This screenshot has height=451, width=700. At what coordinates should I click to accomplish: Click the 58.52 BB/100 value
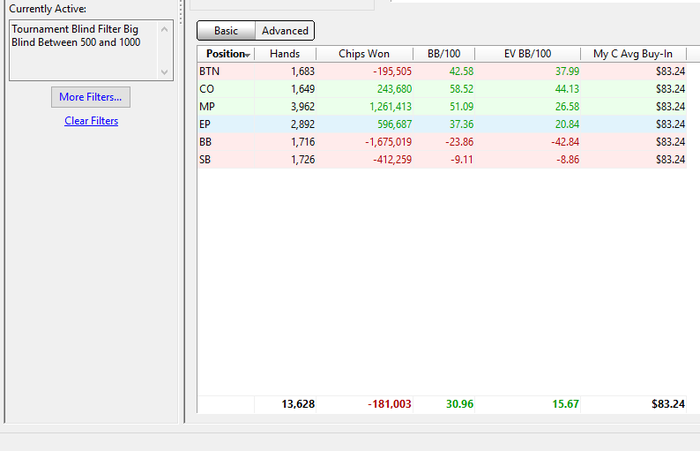[462, 89]
